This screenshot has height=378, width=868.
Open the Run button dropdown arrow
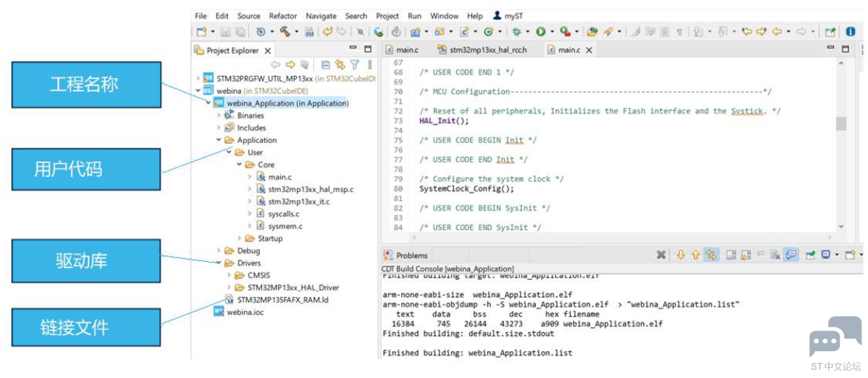point(552,32)
